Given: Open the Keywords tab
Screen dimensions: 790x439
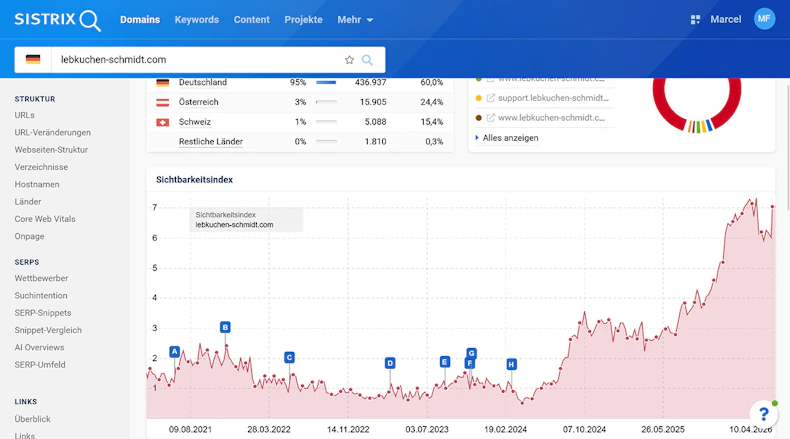Looking at the screenshot, I should pyautogui.click(x=196, y=20).
